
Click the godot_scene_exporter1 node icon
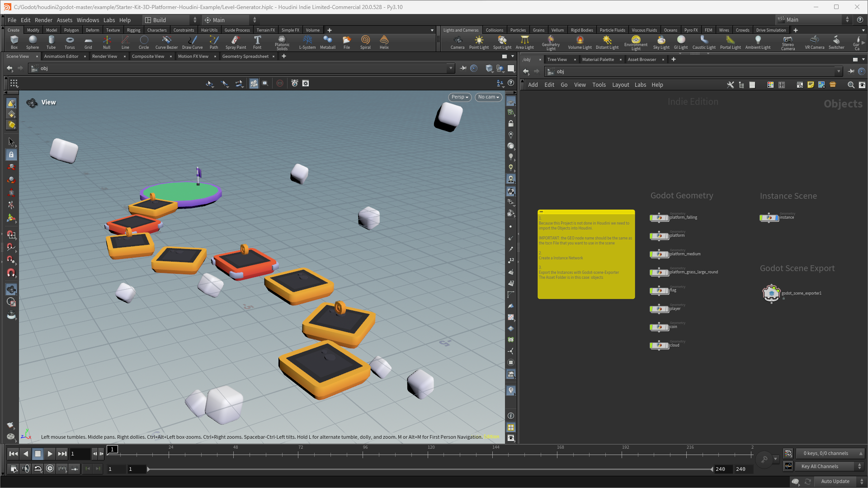[771, 293]
